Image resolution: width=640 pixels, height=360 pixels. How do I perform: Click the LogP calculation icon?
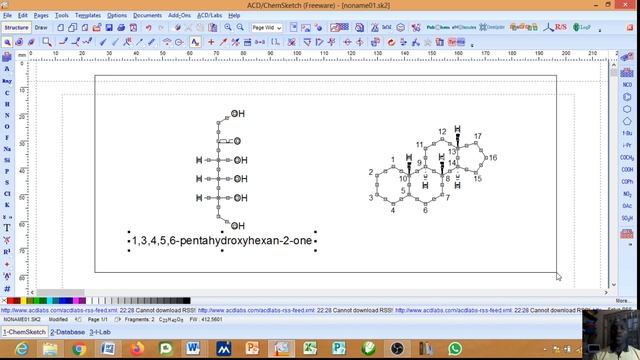point(582,27)
